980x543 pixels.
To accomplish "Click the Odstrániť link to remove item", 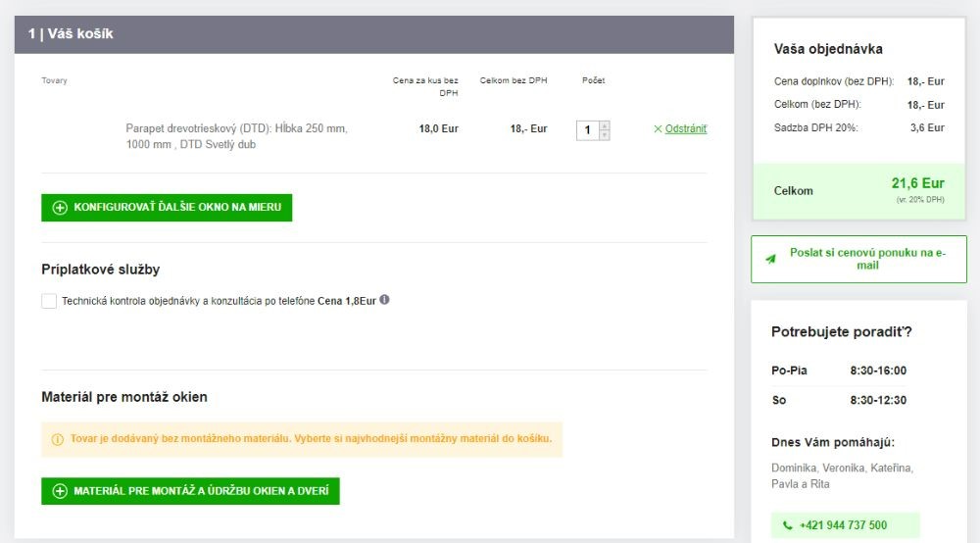I will [686, 128].
